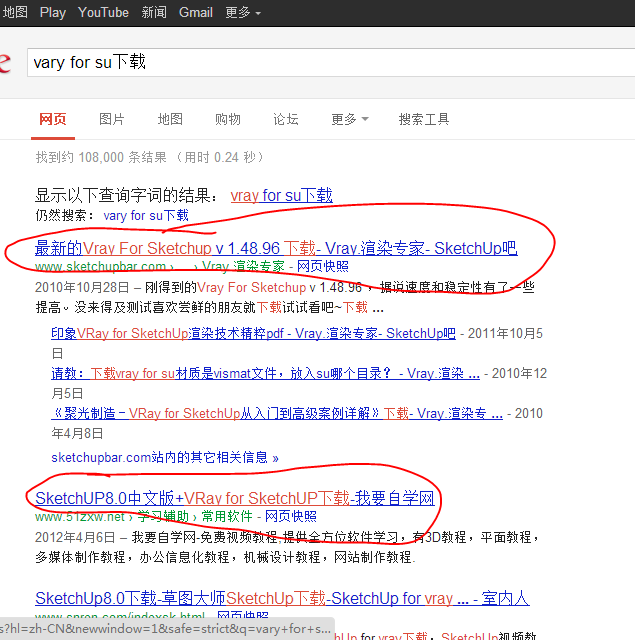Open 搜索工具 options
Image resolution: width=635 pixels, height=640 pixels.
coord(424,119)
